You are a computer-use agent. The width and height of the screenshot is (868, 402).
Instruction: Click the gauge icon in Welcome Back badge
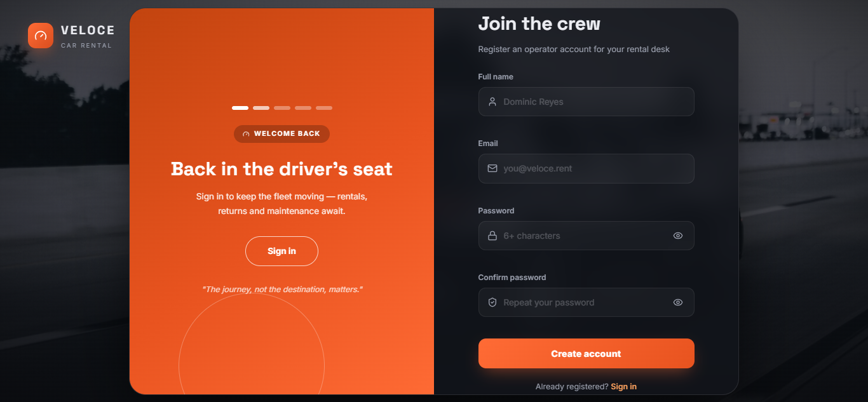[246, 134]
